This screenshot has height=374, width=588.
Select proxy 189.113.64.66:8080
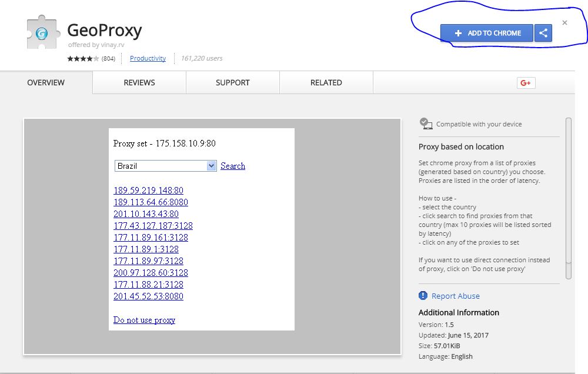[151, 202]
